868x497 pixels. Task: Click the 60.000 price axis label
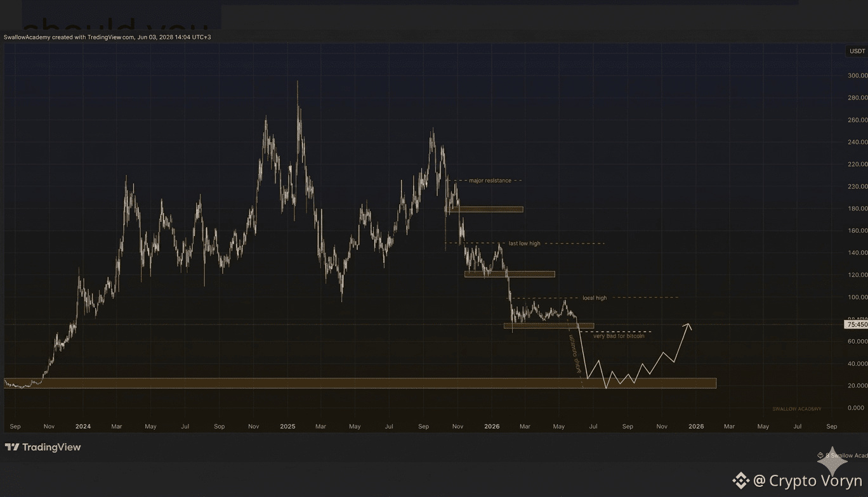coord(857,342)
